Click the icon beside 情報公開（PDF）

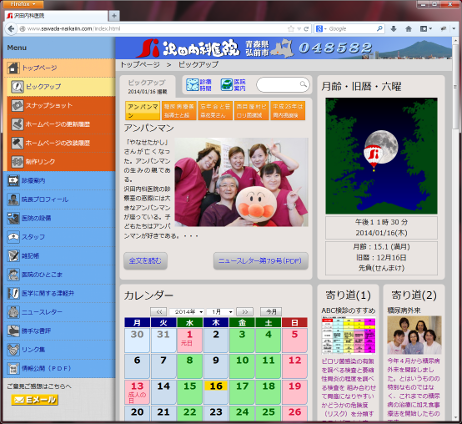click(x=13, y=368)
